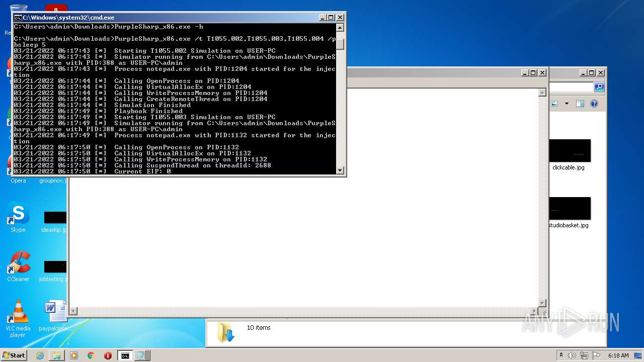Show hidden tray icons arrow

(561, 355)
